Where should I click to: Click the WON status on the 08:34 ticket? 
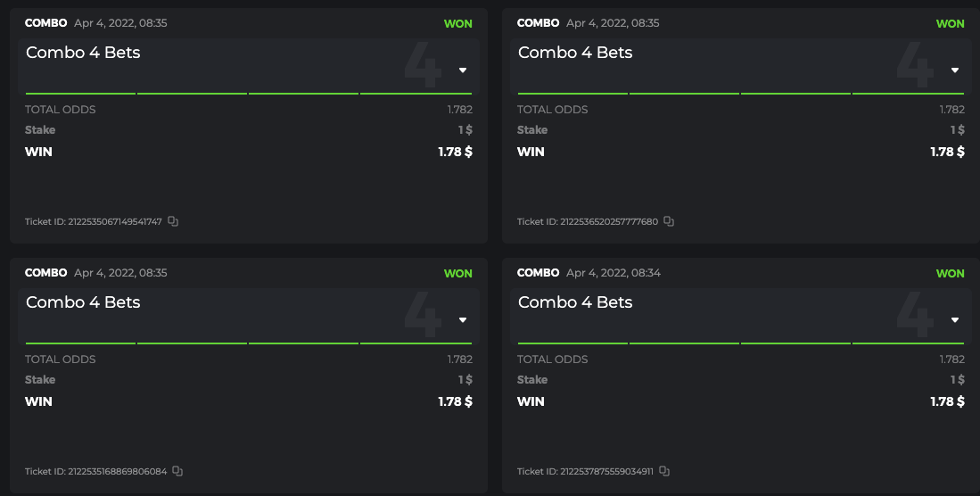point(950,273)
